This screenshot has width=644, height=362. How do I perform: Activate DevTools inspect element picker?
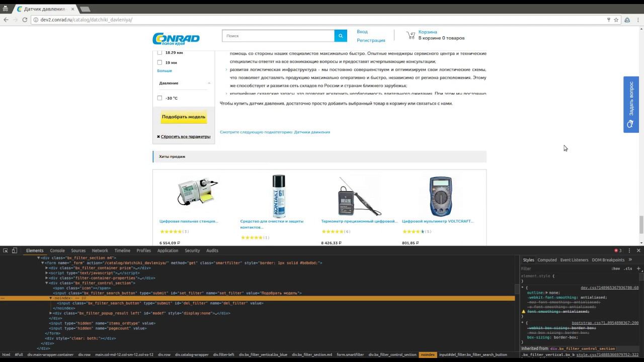pyautogui.click(x=6, y=250)
